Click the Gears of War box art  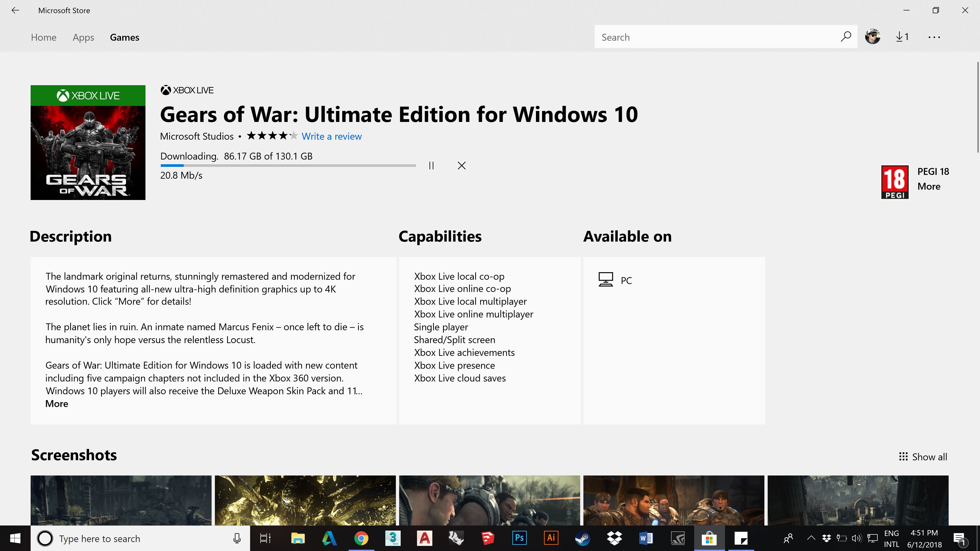point(88,143)
